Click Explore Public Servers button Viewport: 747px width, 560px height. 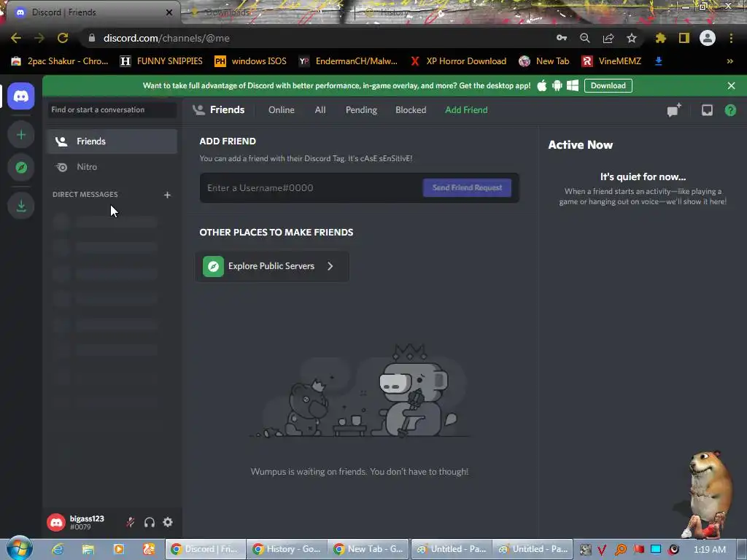pyautogui.click(x=271, y=266)
